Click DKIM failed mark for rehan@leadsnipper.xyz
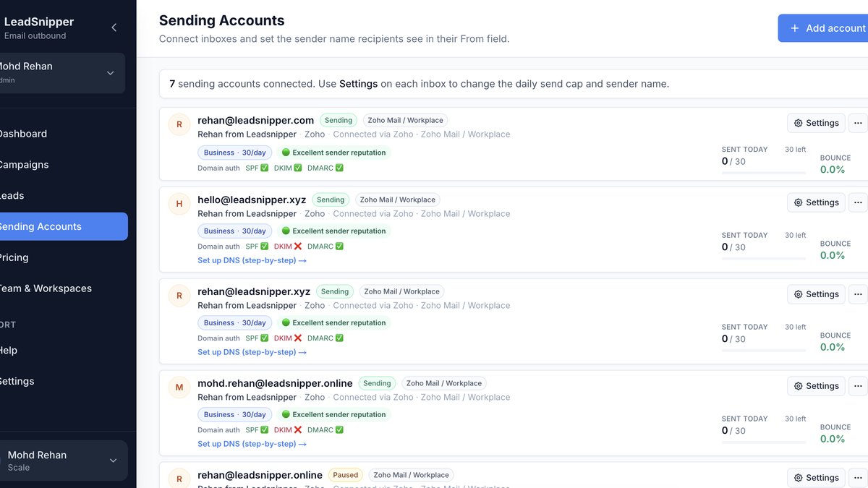 [298, 338]
